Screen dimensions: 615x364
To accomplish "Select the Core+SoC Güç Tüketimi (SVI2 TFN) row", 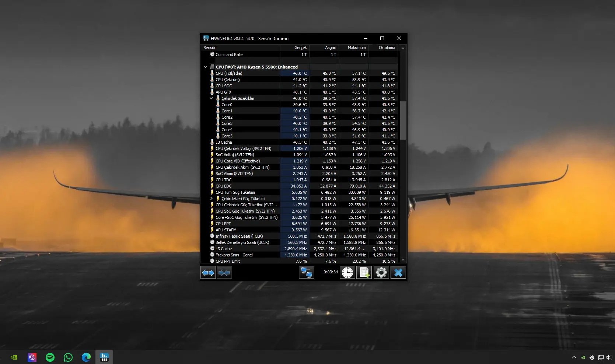I will 299,217.
